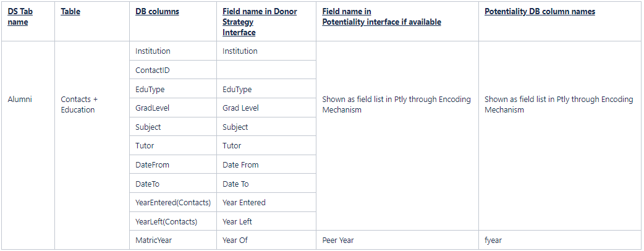
Task: Select the 'Grad Level' field name cell
Action: coord(240,108)
